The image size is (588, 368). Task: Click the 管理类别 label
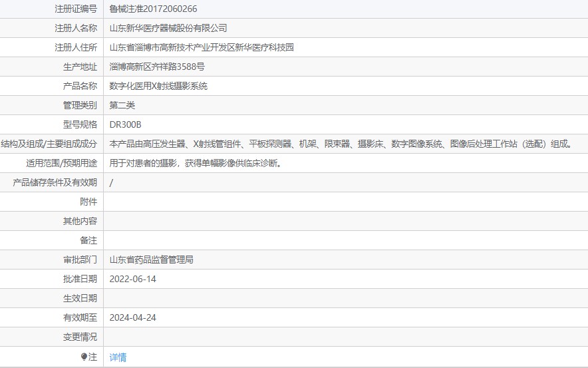click(x=80, y=105)
